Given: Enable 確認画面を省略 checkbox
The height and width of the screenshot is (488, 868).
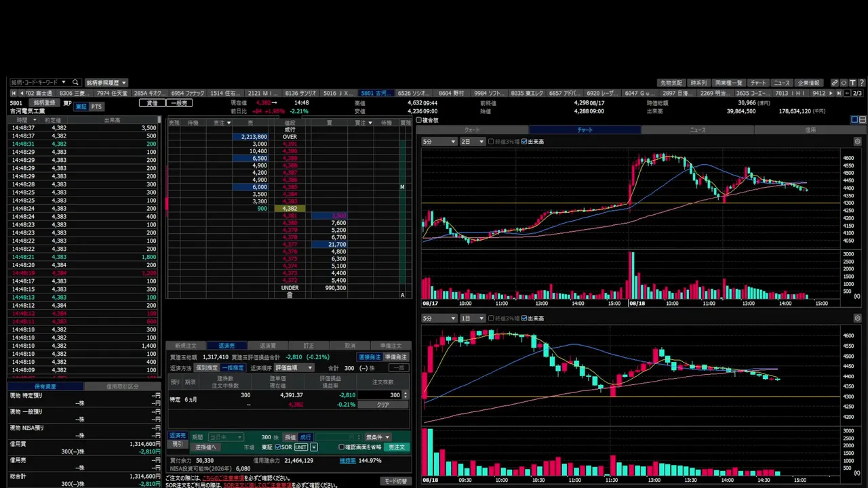Looking at the screenshot, I should coord(342,447).
